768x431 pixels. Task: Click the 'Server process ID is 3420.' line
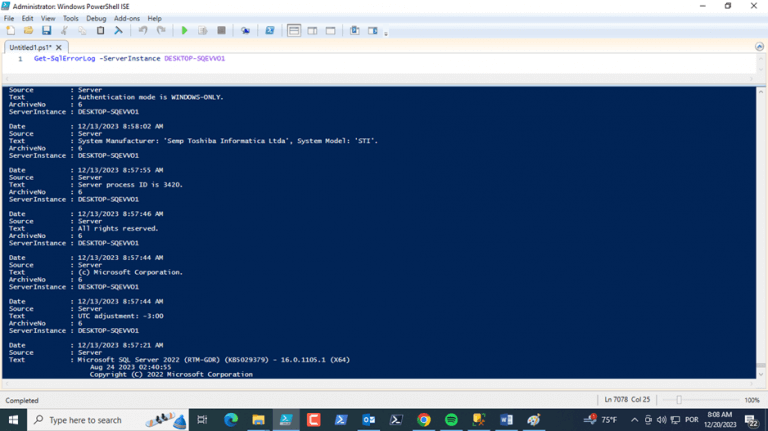130,185
